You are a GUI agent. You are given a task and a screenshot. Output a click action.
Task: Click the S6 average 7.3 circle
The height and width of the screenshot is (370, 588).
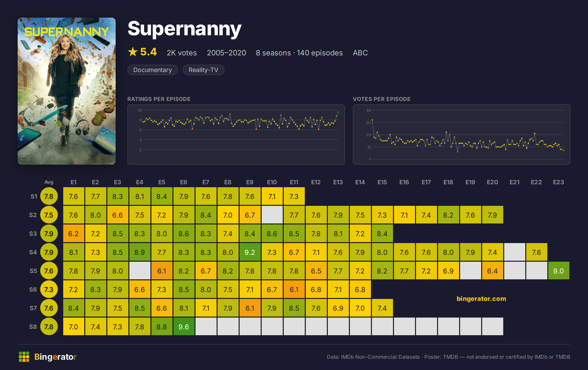(49, 289)
